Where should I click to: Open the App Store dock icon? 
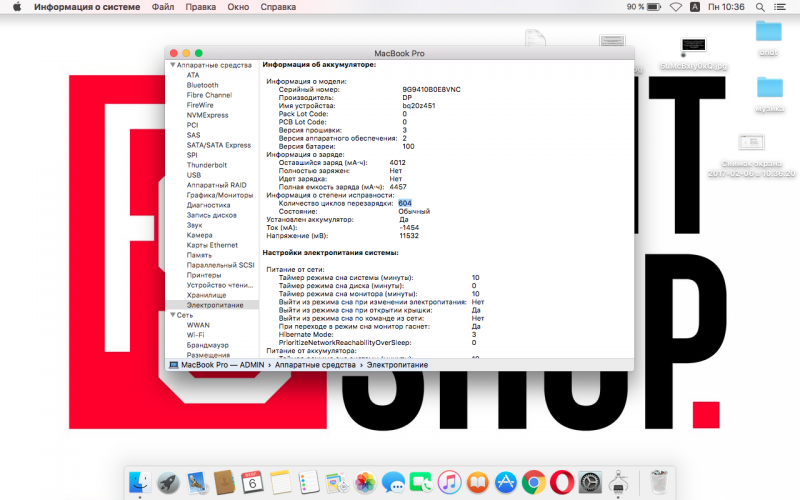(x=505, y=482)
